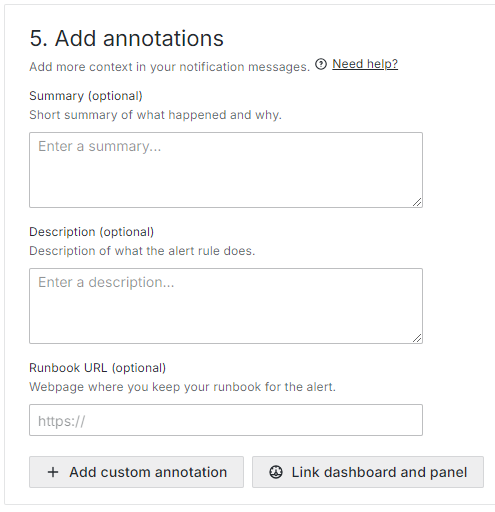Click the Add custom annotation button
The width and height of the screenshot is (495, 512).
pyautogui.click(x=136, y=472)
